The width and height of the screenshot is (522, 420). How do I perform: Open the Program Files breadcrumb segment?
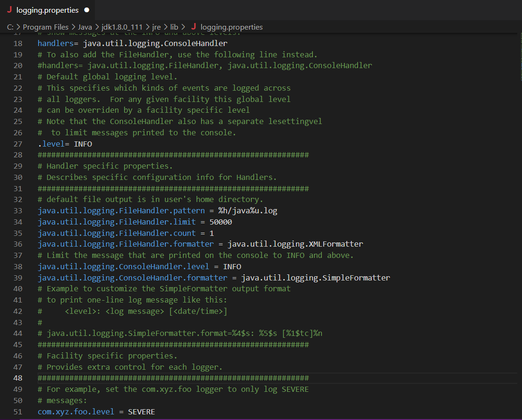[46, 27]
